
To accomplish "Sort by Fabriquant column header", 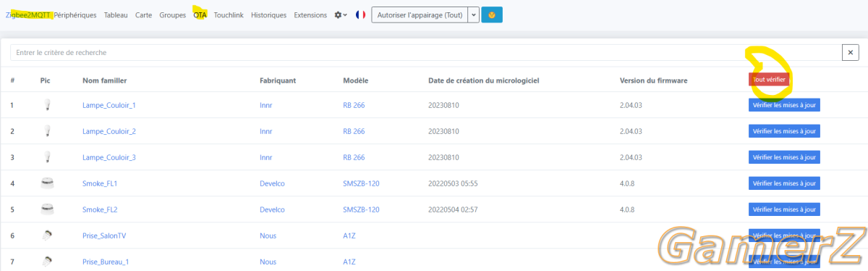I will pyautogui.click(x=278, y=80).
